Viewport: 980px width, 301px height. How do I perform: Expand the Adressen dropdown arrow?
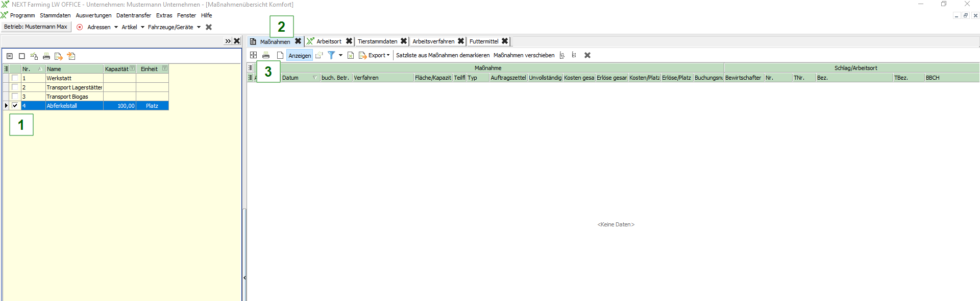(x=116, y=27)
